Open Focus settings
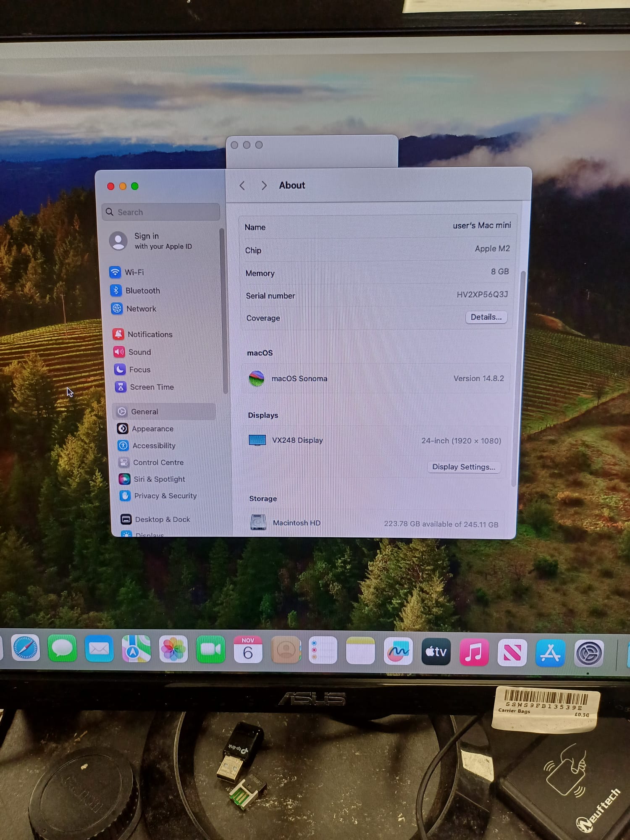The width and height of the screenshot is (630, 840). (x=139, y=370)
